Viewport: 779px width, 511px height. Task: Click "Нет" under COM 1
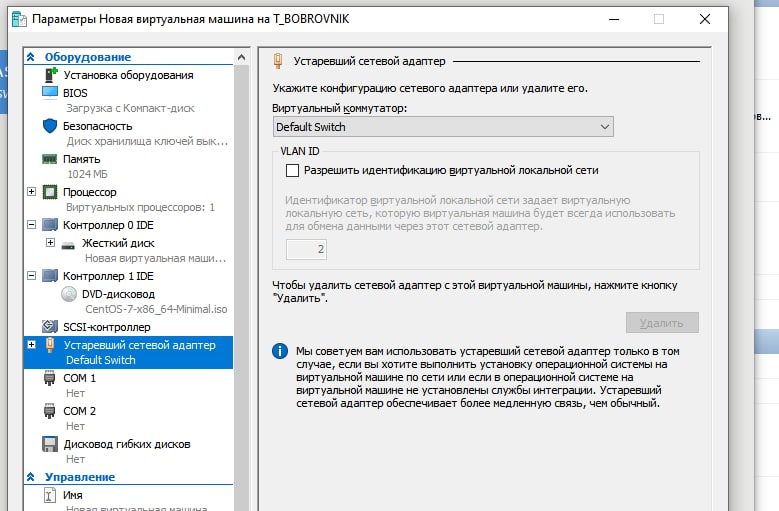[x=76, y=393]
